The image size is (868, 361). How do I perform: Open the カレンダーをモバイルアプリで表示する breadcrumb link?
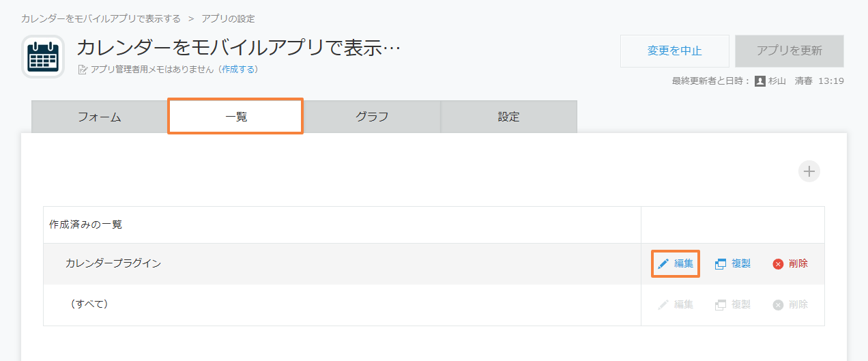pos(101,18)
